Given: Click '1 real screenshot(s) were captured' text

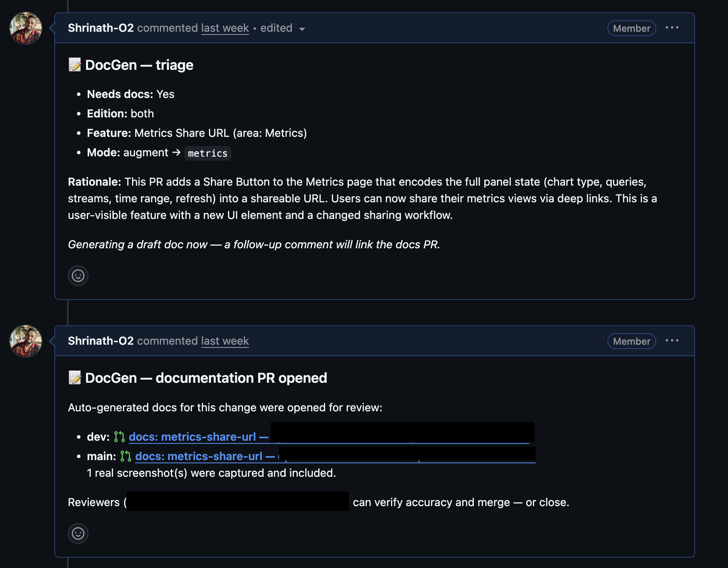Looking at the screenshot, I should [x=211, y=473].
